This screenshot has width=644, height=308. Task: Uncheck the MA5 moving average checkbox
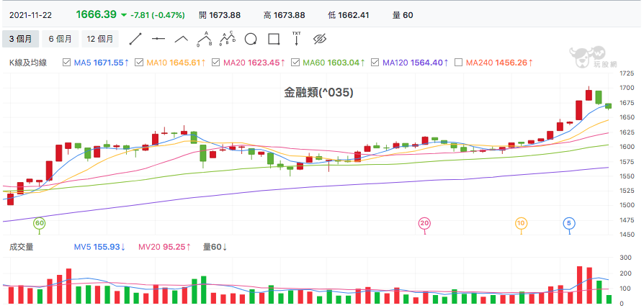(x=66, y=63)
